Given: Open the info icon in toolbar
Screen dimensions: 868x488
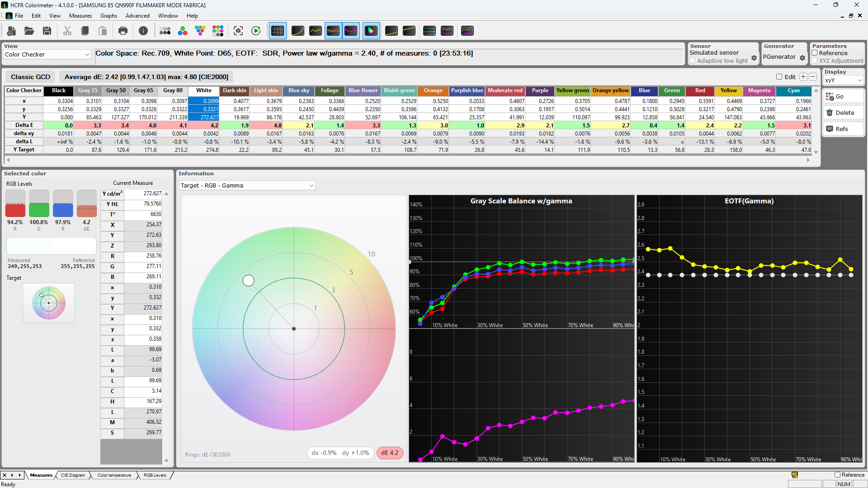Looking at the screenshot, I should (x=143, y=31).
